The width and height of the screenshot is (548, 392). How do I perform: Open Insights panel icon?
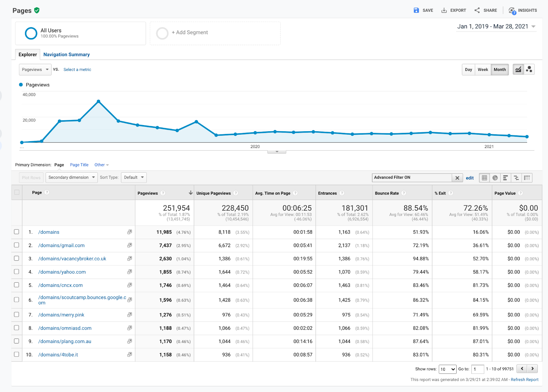pyautogui.click(x=512, y=11)
